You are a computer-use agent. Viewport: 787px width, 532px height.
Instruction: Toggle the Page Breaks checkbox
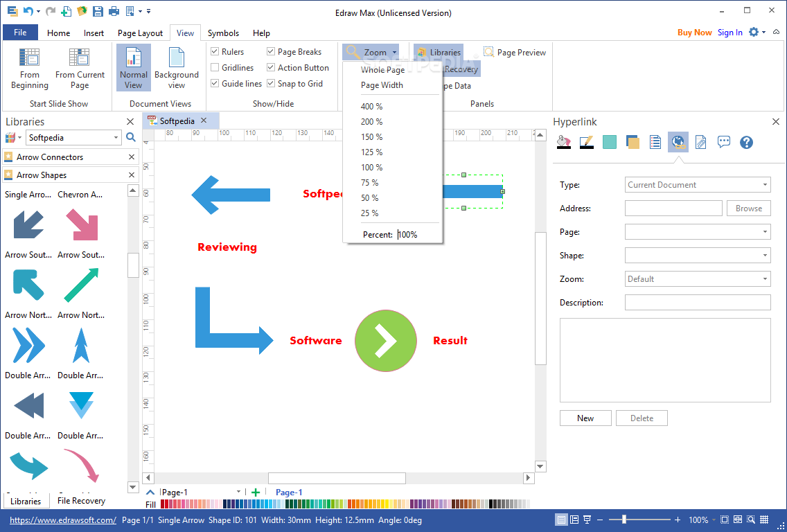(x=271, y=51)
